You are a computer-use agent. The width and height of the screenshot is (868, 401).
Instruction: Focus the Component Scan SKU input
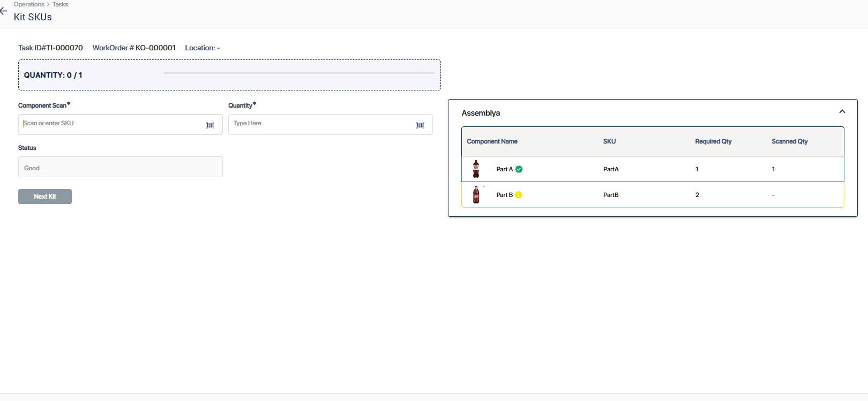[x=120, y=124]
